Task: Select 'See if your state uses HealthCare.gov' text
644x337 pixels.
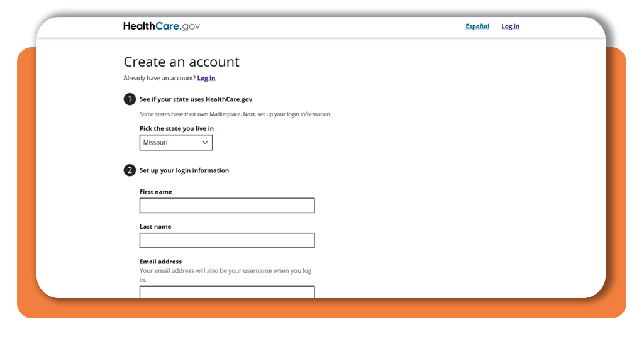Action: [x=196, y=99]
